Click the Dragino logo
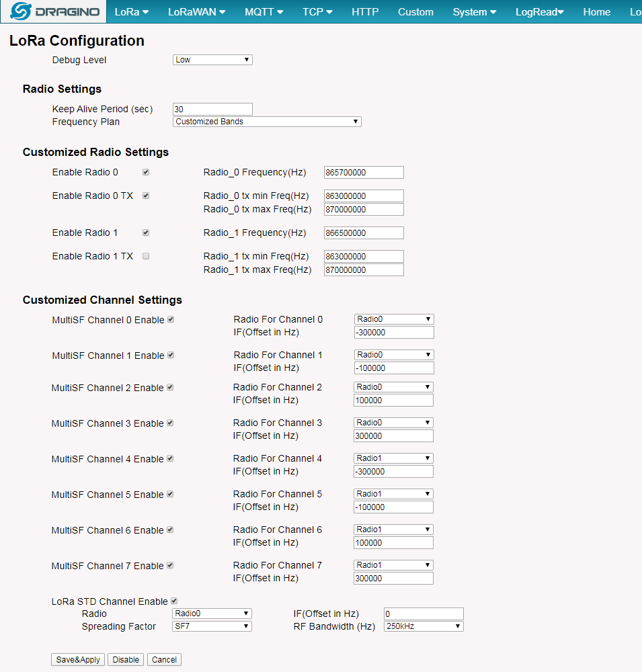Screen dimensions: 642x672 point(54,11)
